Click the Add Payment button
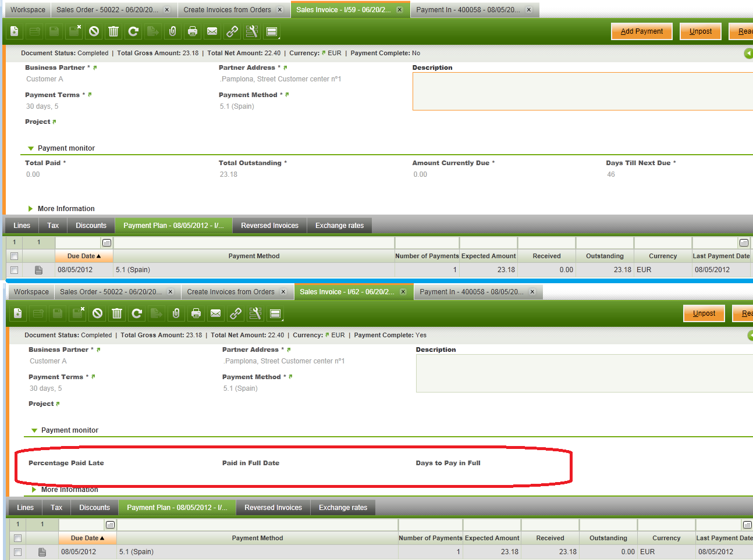This screenshot has width=753, height=560. pos(642,31)
